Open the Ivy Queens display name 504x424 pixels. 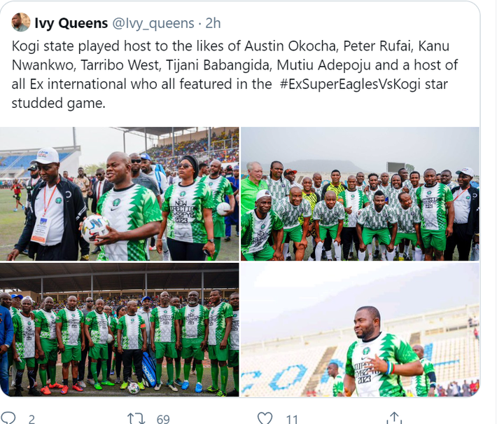(x=71, y=23)
